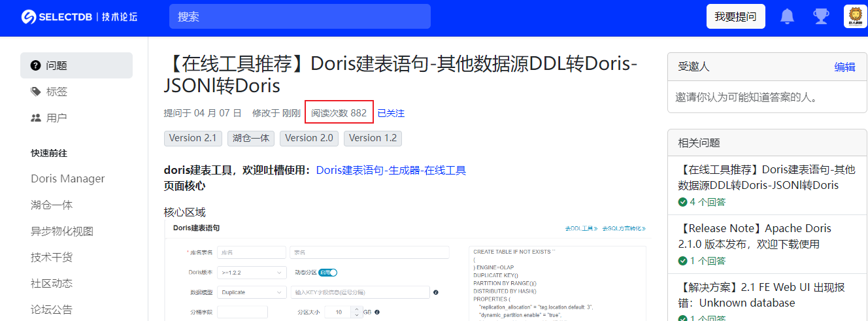Viewport: 868px width, 321px height.
Task: Click the green check beside 1 个回答 under Release Note
Action: tap(682, 260)
